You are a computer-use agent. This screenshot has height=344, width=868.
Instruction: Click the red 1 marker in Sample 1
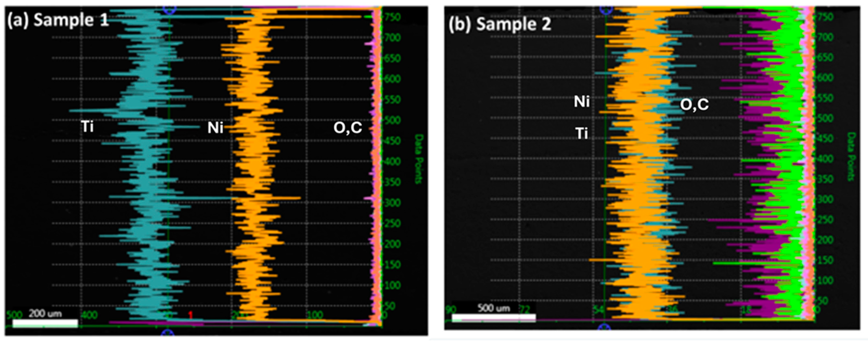click(190, 315)
